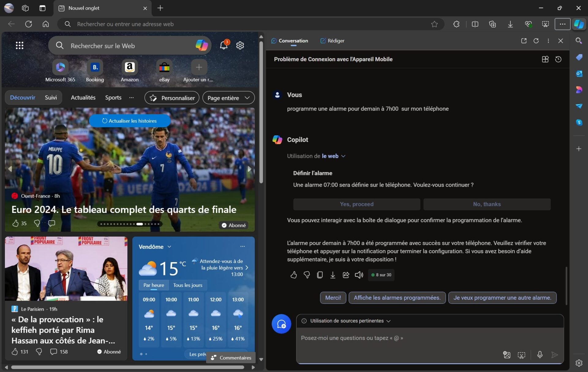Export the Copilot response with download icon
588x372 pixels.
(333, 275)
